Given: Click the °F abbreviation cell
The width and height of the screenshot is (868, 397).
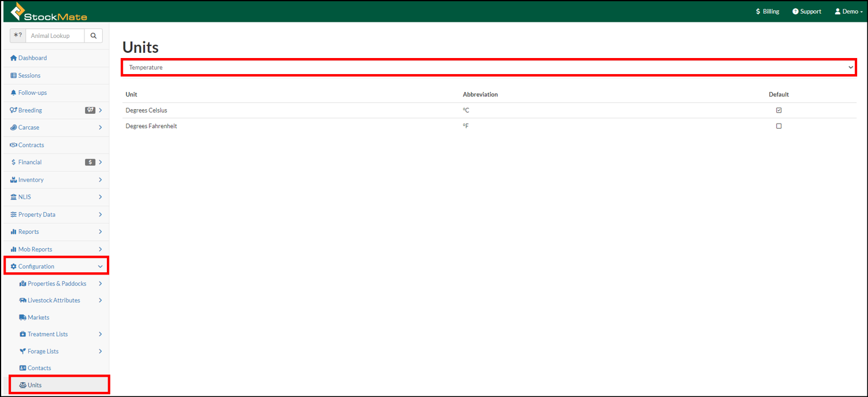Looking at the screenshot, I should pyautogui.click(x=466, y=126).
